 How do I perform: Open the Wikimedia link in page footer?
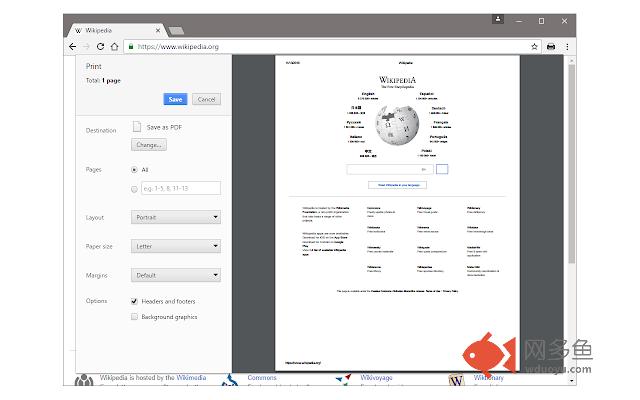191,378
